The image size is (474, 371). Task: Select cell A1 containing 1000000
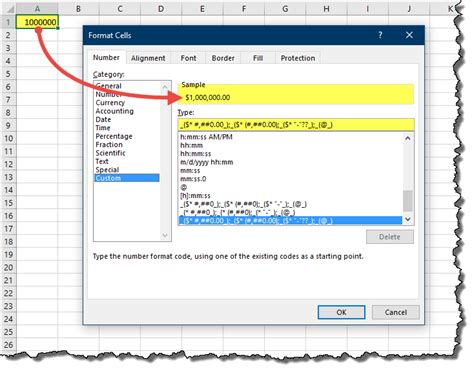click(37, 22)
